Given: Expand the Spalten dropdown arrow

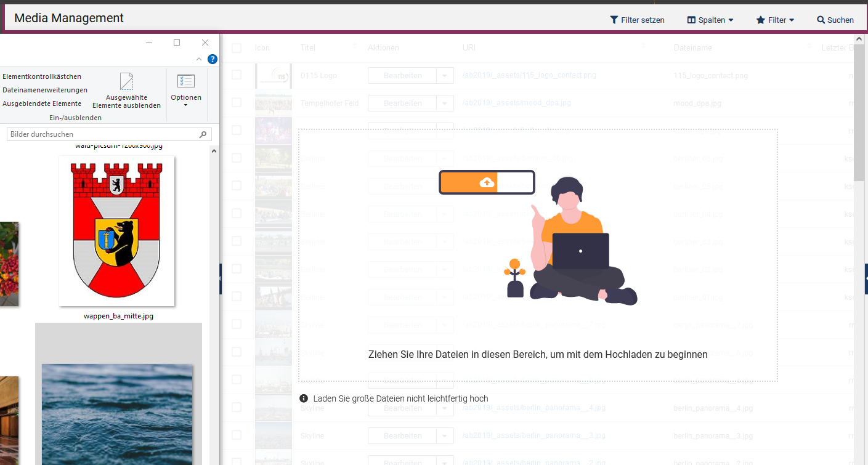Looking at the screenshot, I should (730, 20).
